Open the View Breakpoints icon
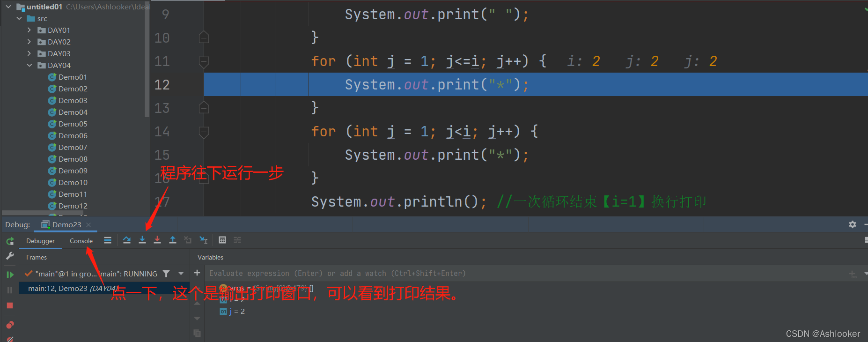Screen dimensions: 868x342 [10, 325]
